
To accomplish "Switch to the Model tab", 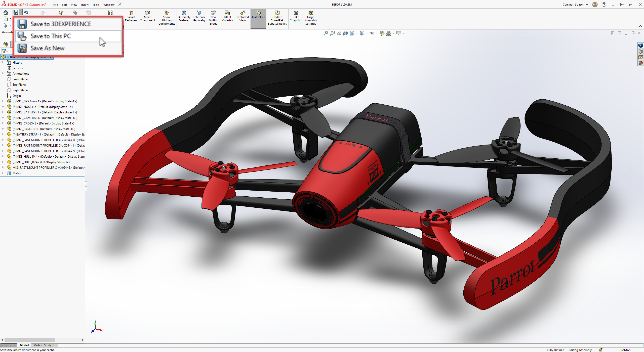I will click(24, 345).
